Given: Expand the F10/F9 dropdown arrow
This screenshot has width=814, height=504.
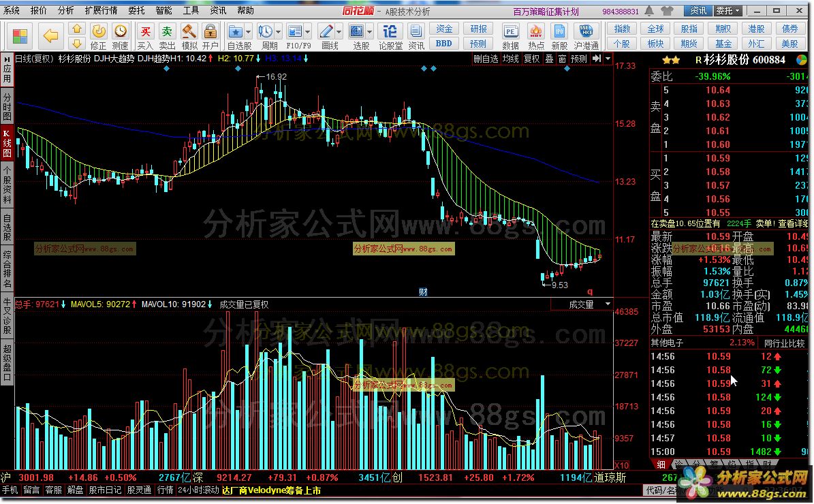Looking at the screenshot, I should 308,32.
